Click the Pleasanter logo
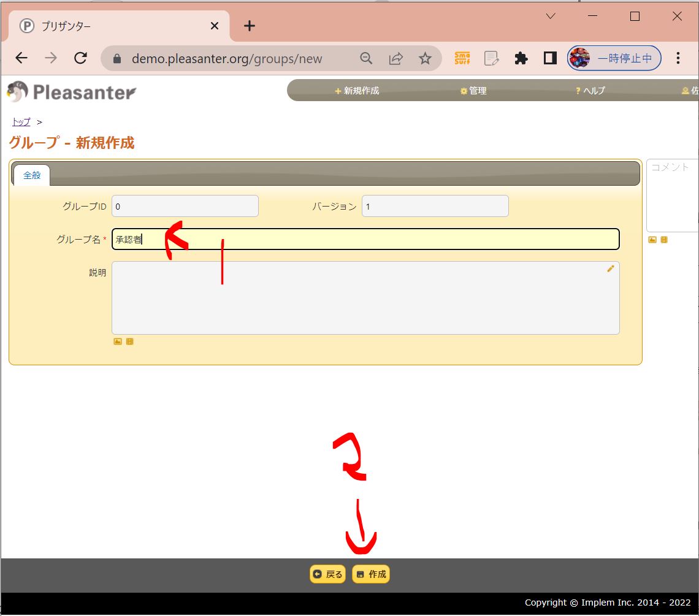The image size is (699, 616). click(72, 92)
